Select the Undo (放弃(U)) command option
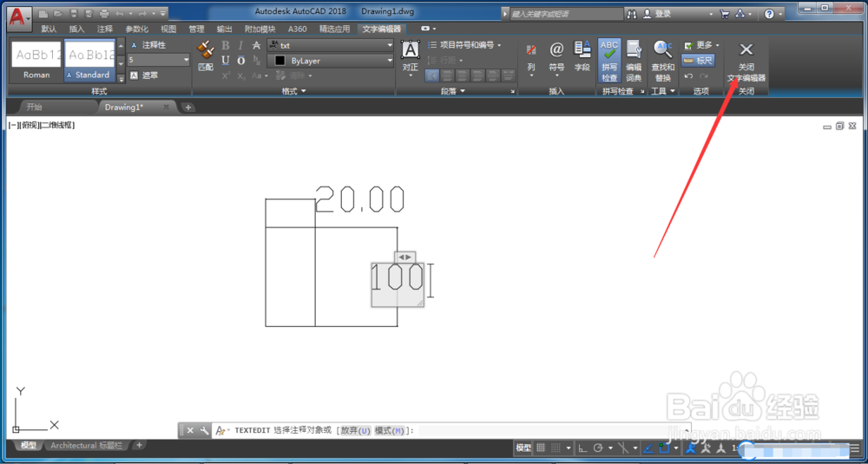 (355, 430)
